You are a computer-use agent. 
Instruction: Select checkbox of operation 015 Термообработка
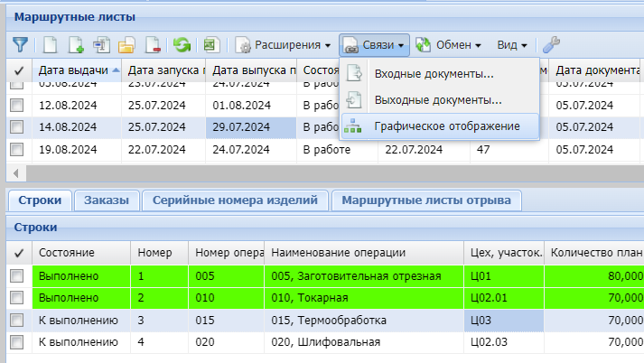[x=17, y=320]
